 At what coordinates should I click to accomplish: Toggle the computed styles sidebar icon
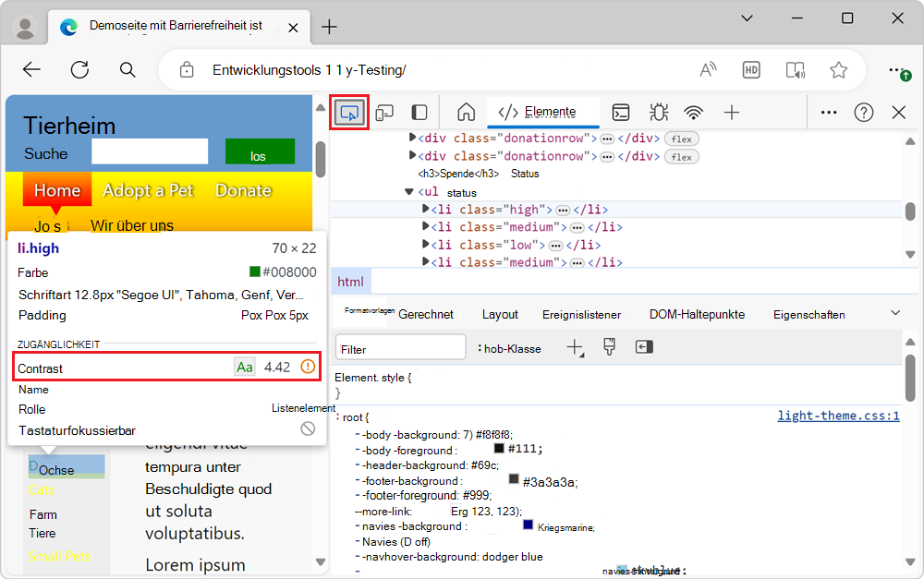click(x=644, y=347)
